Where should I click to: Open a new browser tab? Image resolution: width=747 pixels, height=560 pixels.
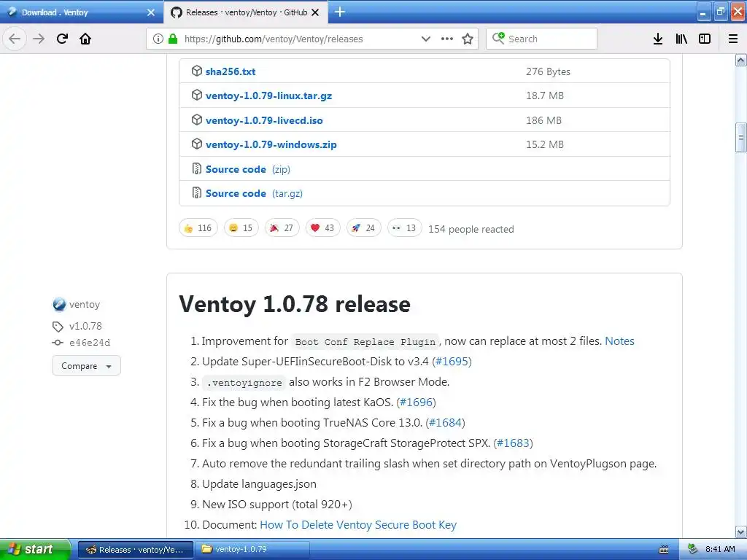pos(340,12)
